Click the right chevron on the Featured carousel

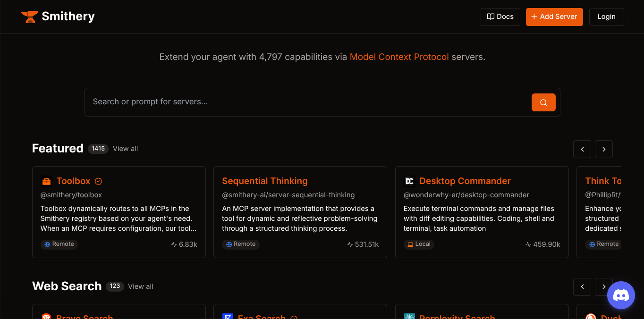(603, 149)
